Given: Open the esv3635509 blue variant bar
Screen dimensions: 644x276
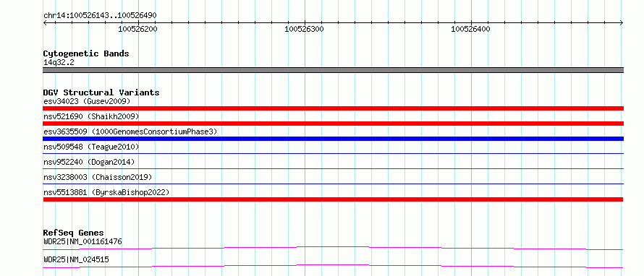Looking at the screenshot, I should [x=333, y=139].
